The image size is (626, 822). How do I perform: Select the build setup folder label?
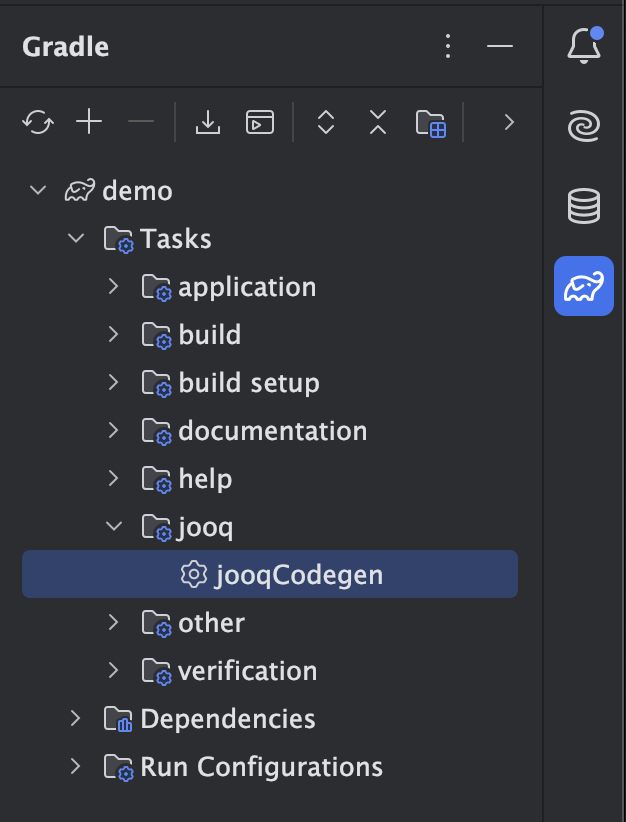click(x=249, y=383)
